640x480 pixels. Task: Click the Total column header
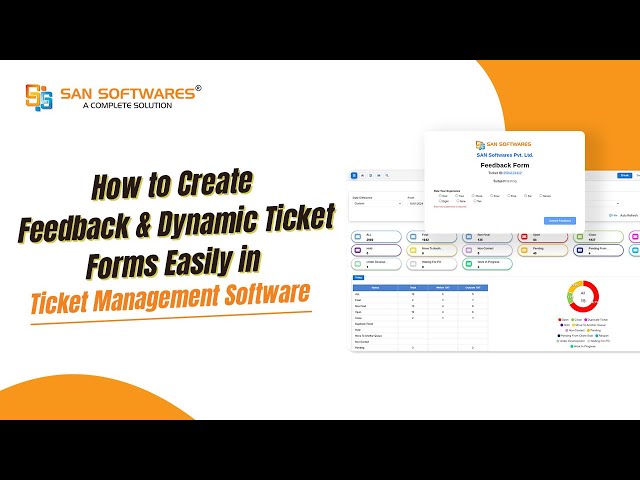click(x=413, y=287)
